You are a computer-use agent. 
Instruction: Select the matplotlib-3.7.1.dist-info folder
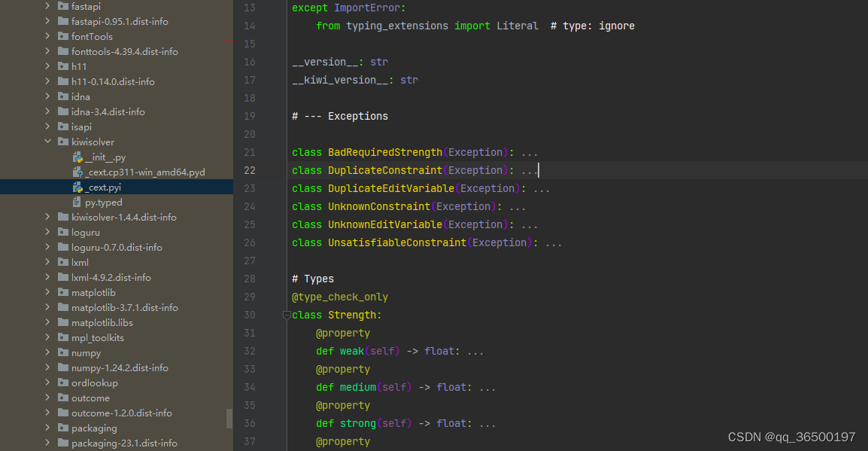(125, 307)
